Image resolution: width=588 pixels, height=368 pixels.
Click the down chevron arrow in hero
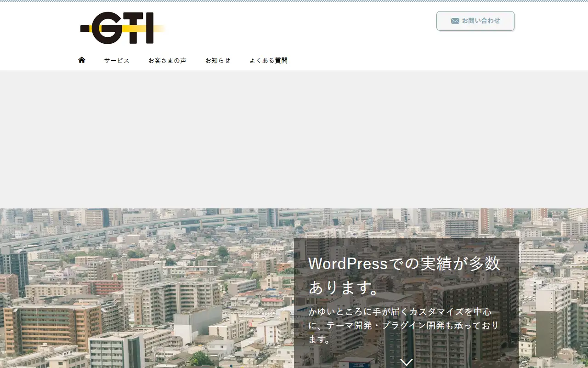[407, 362]
